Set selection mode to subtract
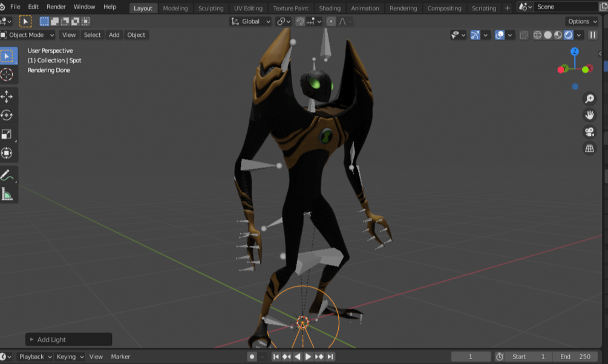Viewport: 608px width, 364px height. click(x=65, y=21)
